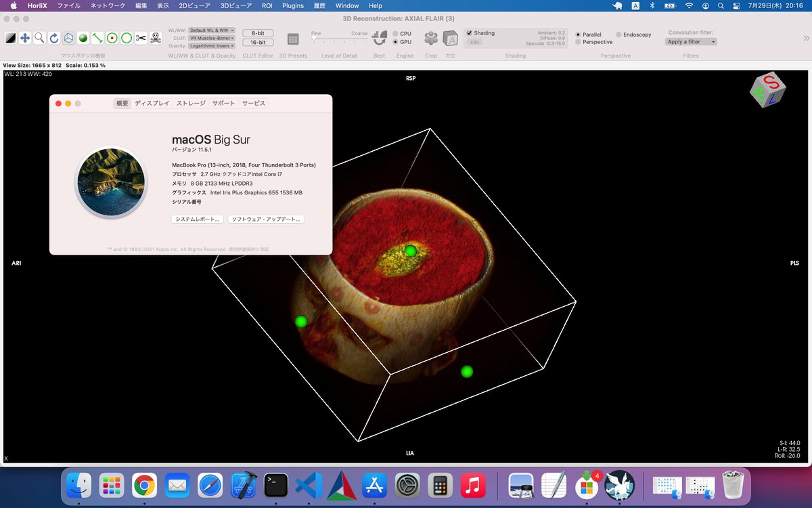Click the 8-bit CLUT Editor button

[x=258, y=33]
